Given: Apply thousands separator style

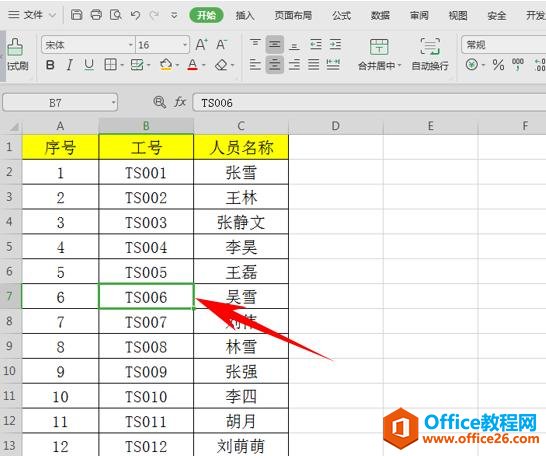Looking at the screenshot, I should [518, 64].
